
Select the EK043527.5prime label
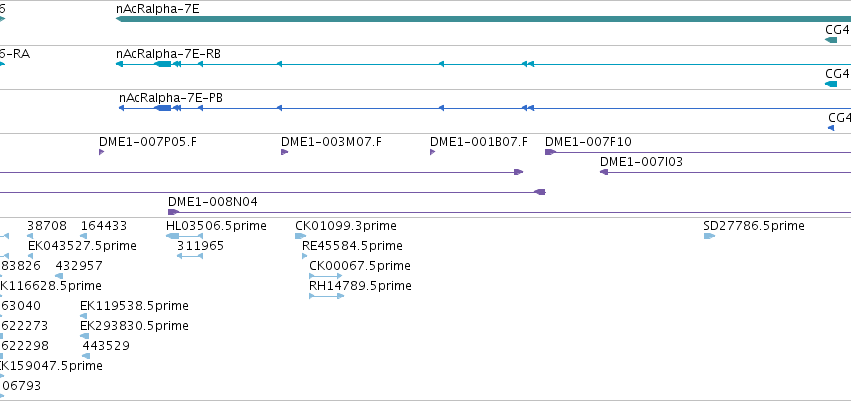click(82, 246)
